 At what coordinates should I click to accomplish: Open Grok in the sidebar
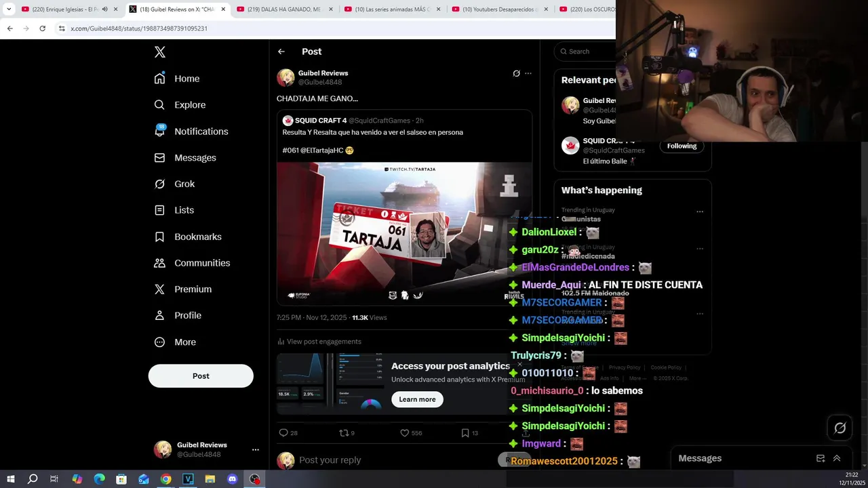[x=174, y=184]
